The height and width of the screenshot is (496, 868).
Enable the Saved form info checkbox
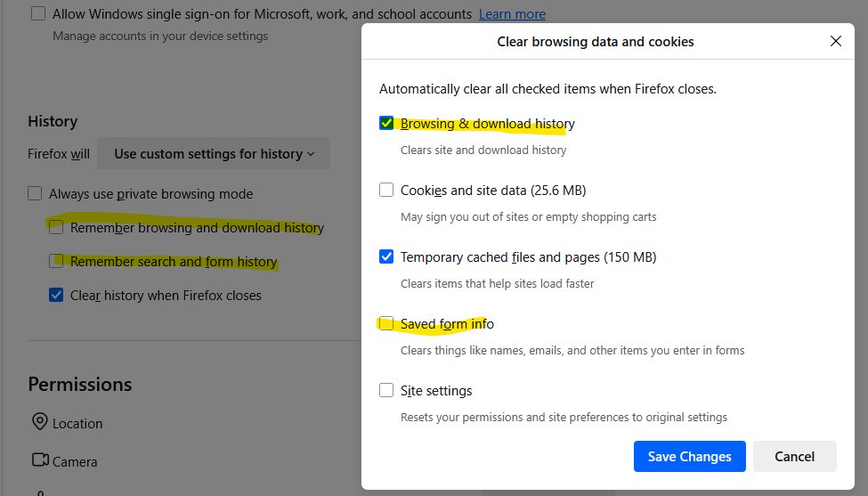(x=386, y=323)
